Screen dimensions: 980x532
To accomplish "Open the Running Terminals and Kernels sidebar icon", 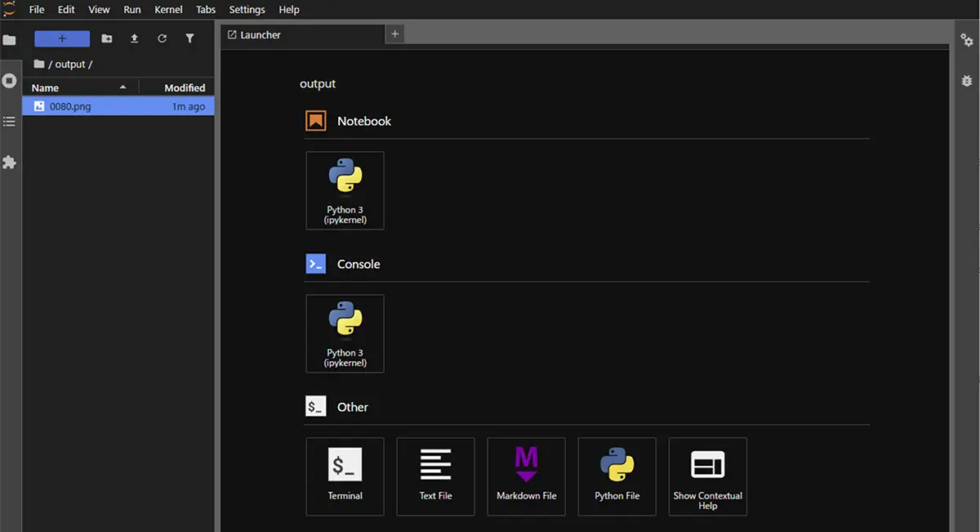I will coord(10,81).
